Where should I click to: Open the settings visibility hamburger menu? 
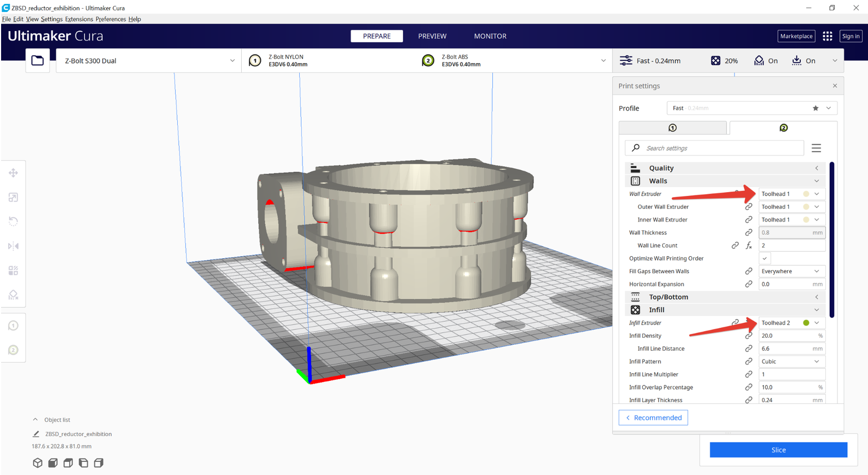click(x=816, y=148)
